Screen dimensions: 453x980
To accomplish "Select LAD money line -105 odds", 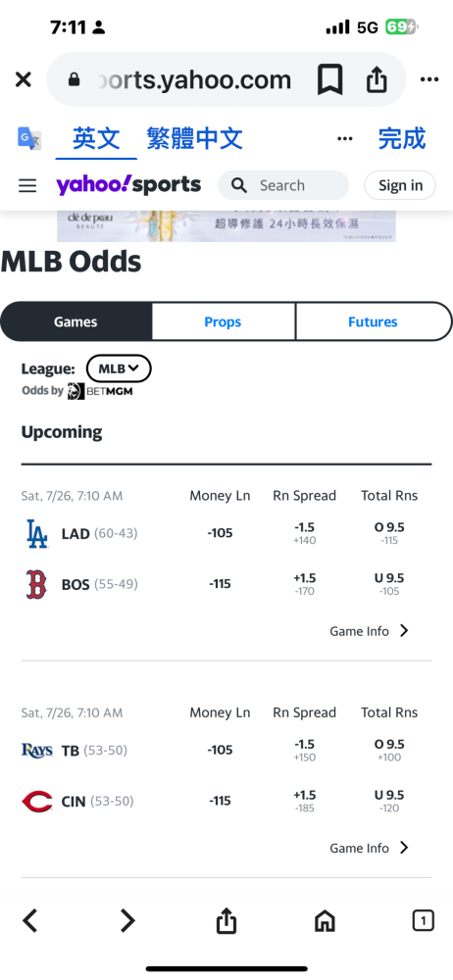I will [x=221, y=533].
